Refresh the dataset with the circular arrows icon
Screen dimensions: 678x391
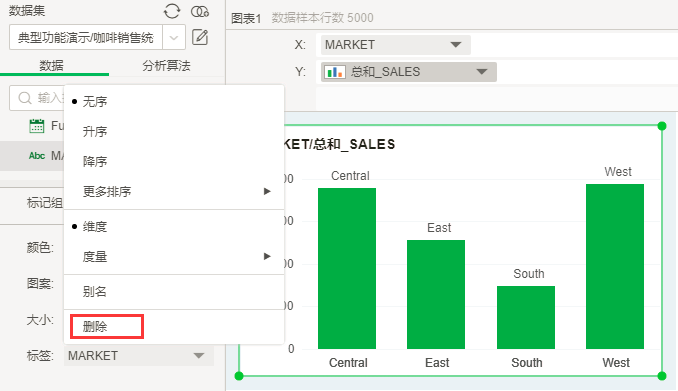[172, 11]
